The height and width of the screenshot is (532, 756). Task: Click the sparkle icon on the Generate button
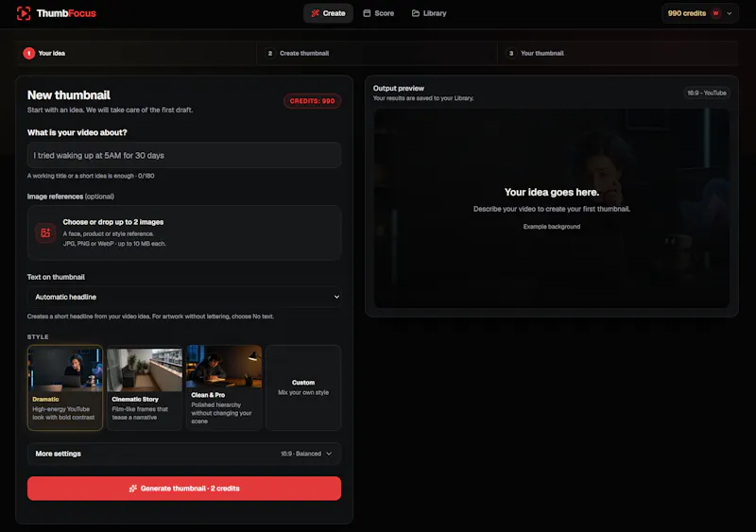coord(133,489)
